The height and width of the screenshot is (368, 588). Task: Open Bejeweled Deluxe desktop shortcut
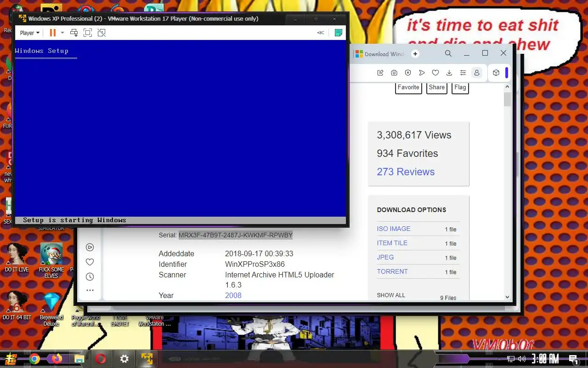51,309
